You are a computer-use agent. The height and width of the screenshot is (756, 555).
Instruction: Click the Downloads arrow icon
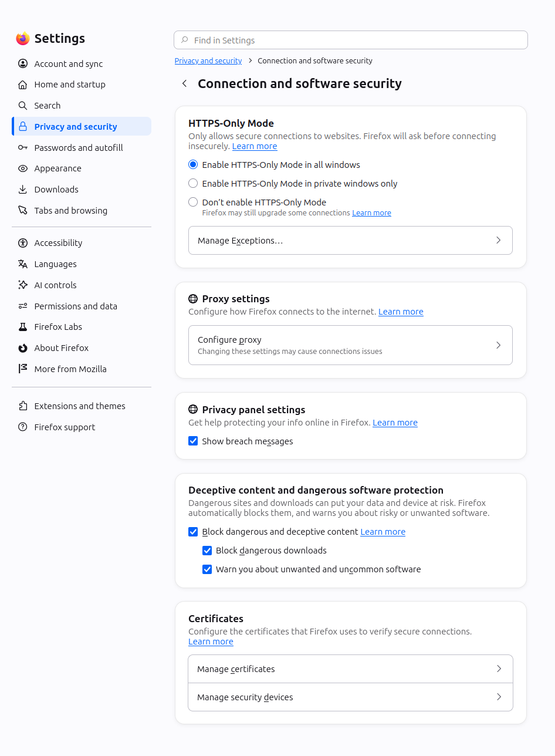tap(23, 190)
